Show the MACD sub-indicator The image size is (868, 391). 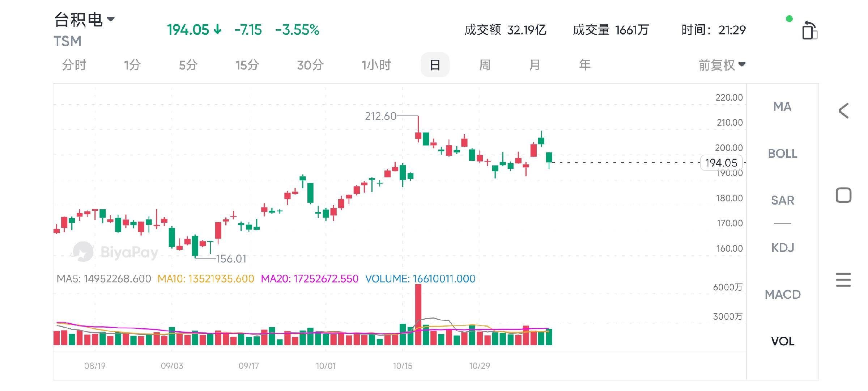(x=782, y=294)
